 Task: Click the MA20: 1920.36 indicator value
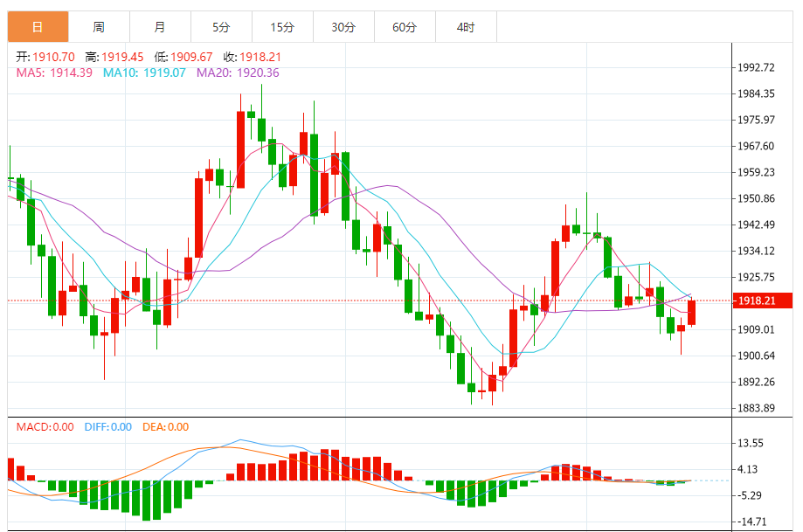239,73
